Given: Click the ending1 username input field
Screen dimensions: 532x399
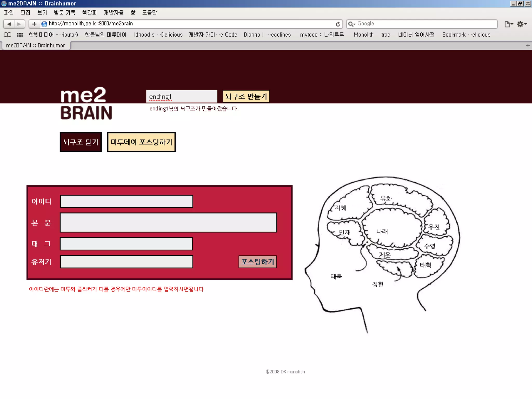Looking at the screenshot, I should [182, 96].
